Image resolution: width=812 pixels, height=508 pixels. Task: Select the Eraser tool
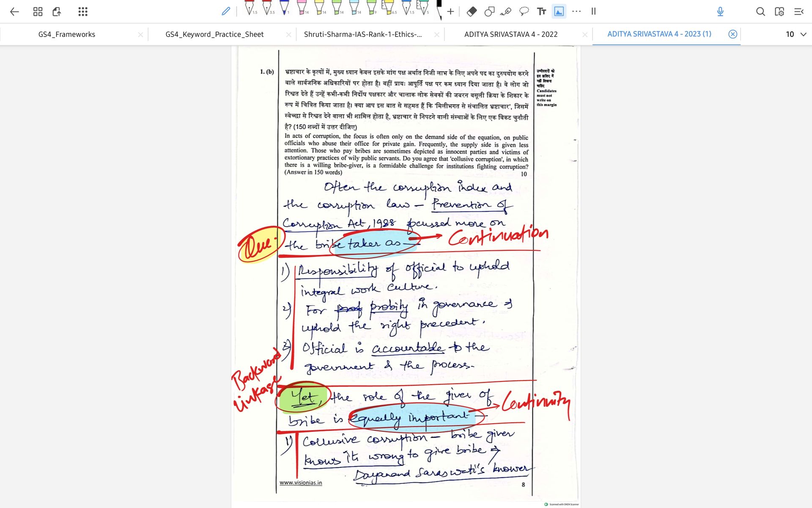[472, 11]
